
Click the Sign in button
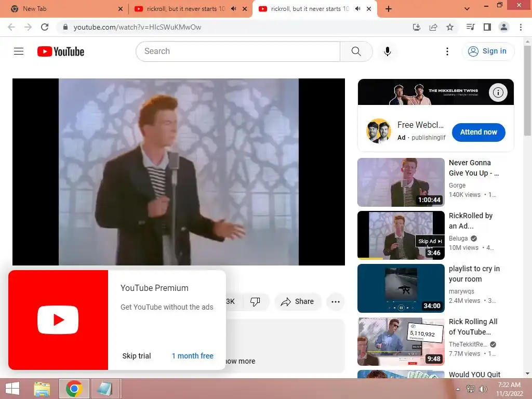pos(488,51)
